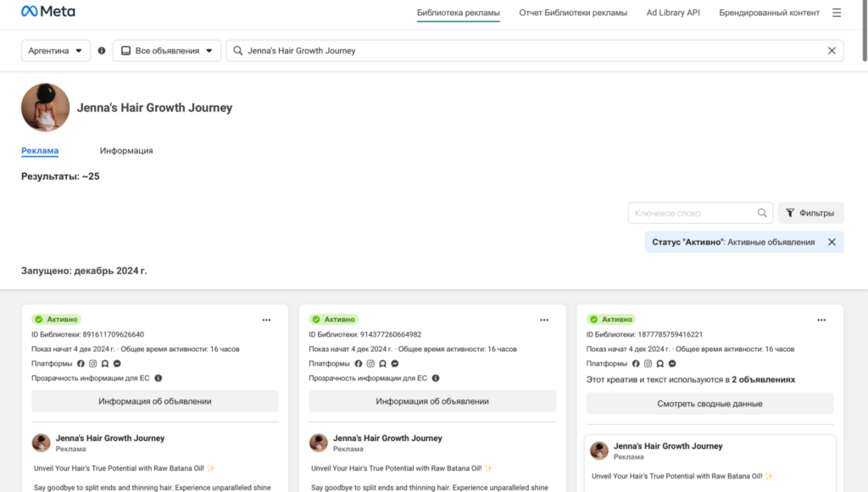Open the Фильтры button
The image size is (868, 492).
(x=810, y=213)
